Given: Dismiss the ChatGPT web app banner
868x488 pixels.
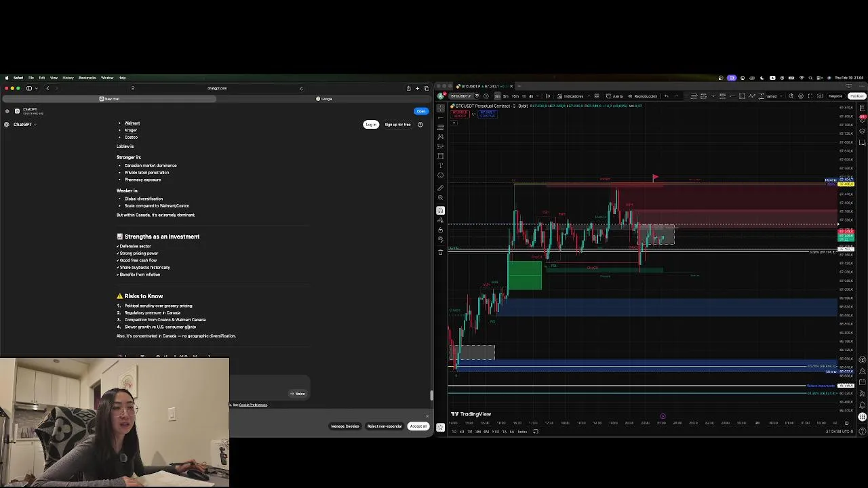Looking at the screenshot, I should pos(7,111).
